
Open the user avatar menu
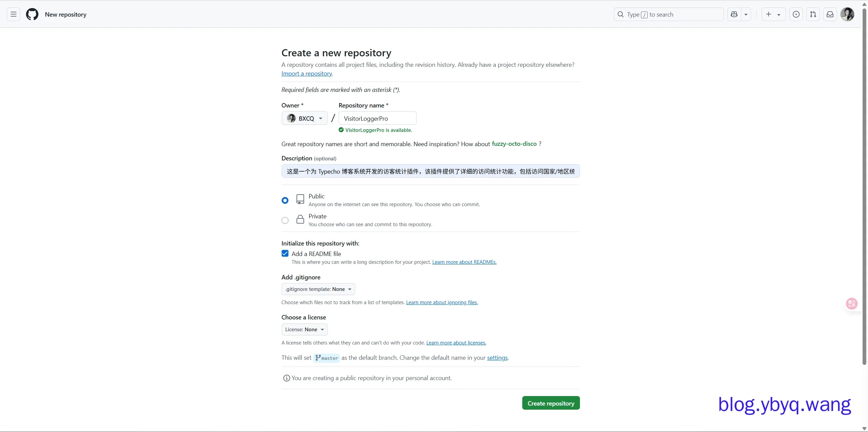(x=847, y=14)
